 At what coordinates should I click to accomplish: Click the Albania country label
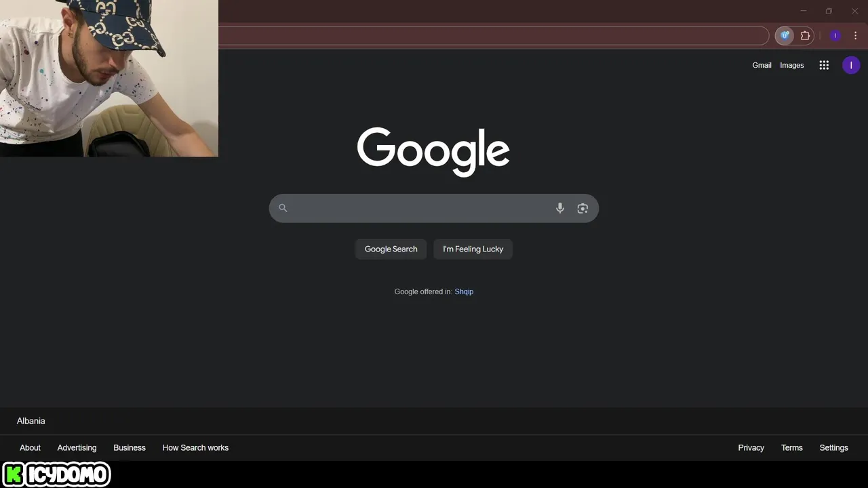tap(31, 421)
